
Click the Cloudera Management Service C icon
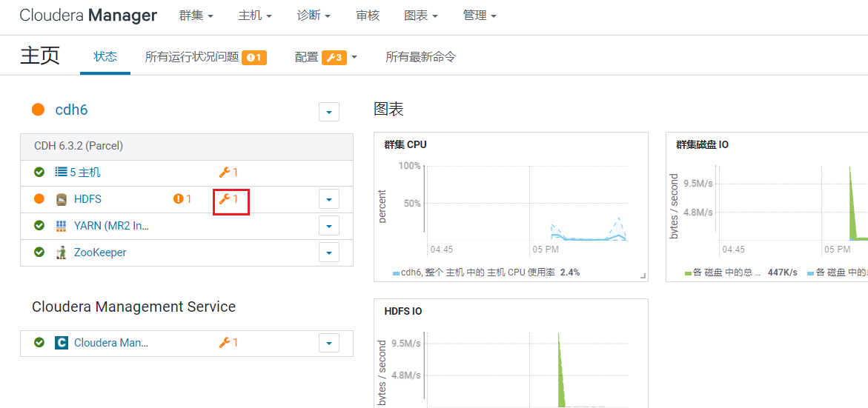point(62,343)
